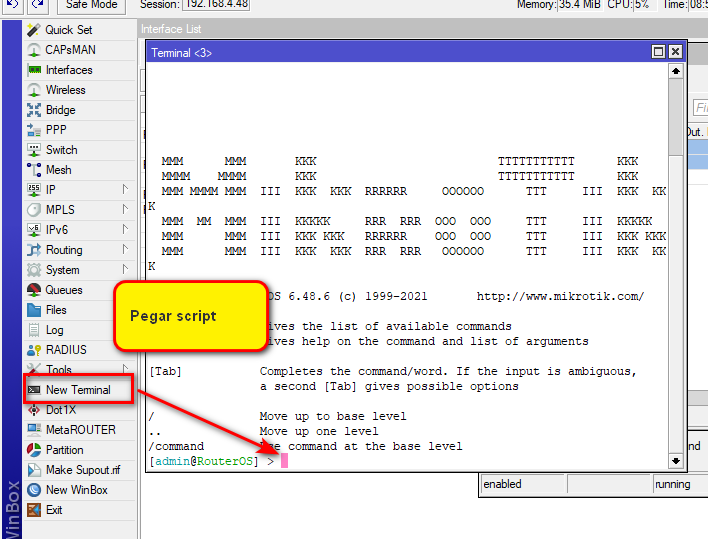The width and height of the screenshot is (708, 539).
Task: Expand the MPLS submenu arrow
Action: pos(125,209)
